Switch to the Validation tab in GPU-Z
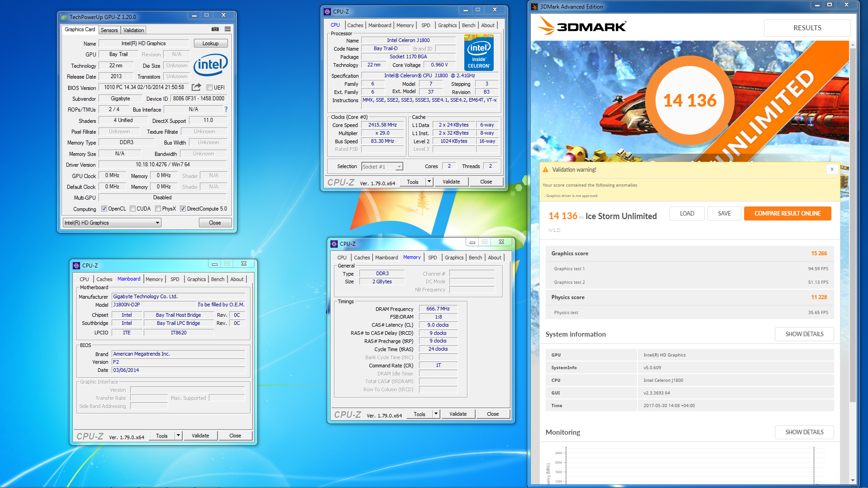The width and height of the screenshot is (868, 488). pyautogui.click(x=133, y=30)
